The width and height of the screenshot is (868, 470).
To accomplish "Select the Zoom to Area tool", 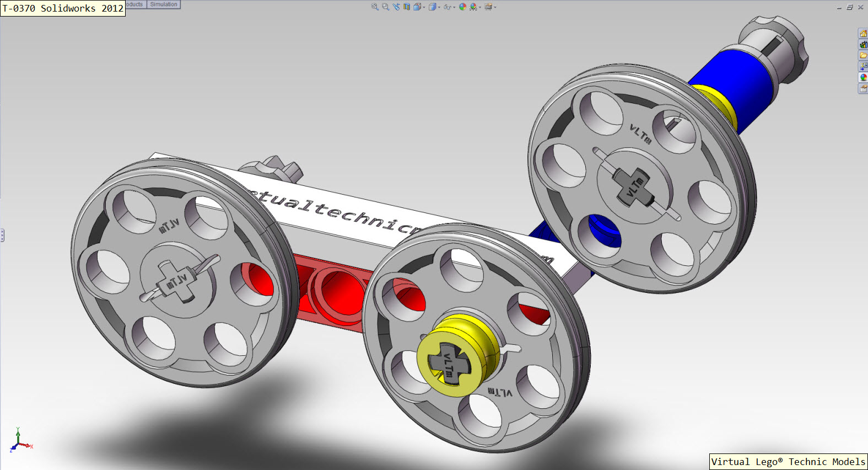I will tap(386, 7).
